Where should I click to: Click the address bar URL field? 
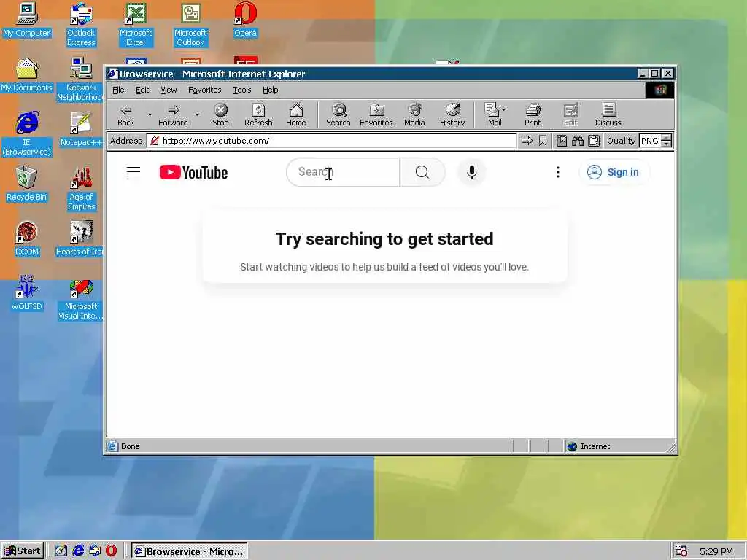pos(332,141)
